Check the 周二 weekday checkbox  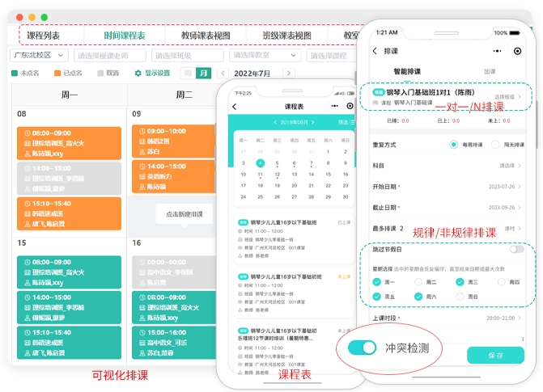(x=418, y=282)
